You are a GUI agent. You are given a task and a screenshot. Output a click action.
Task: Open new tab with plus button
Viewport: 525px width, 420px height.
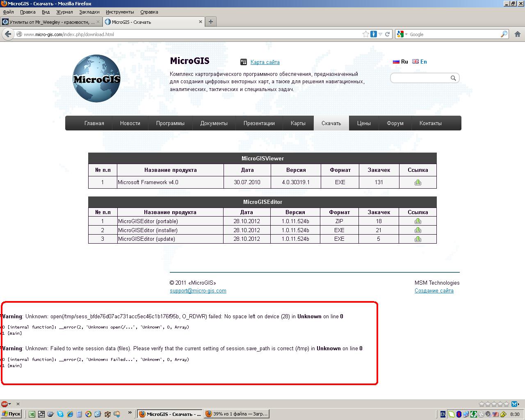[211, 22]
